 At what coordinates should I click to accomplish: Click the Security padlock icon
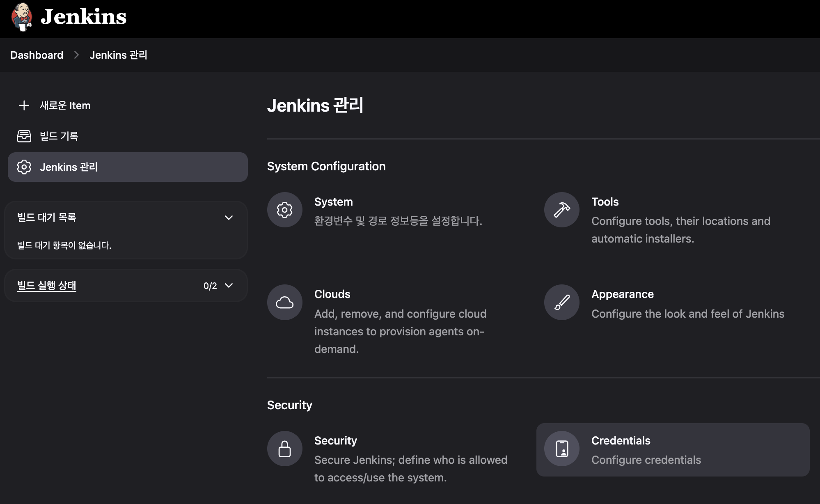[x=284, y=449]
